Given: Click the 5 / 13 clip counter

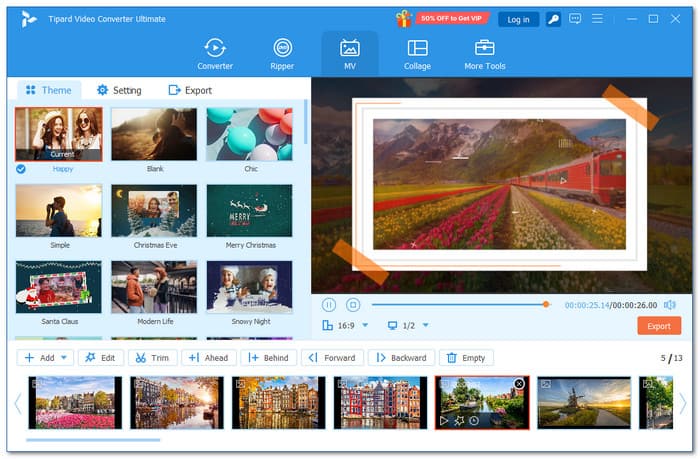Looking at the screenshot, I should point(671,358).
